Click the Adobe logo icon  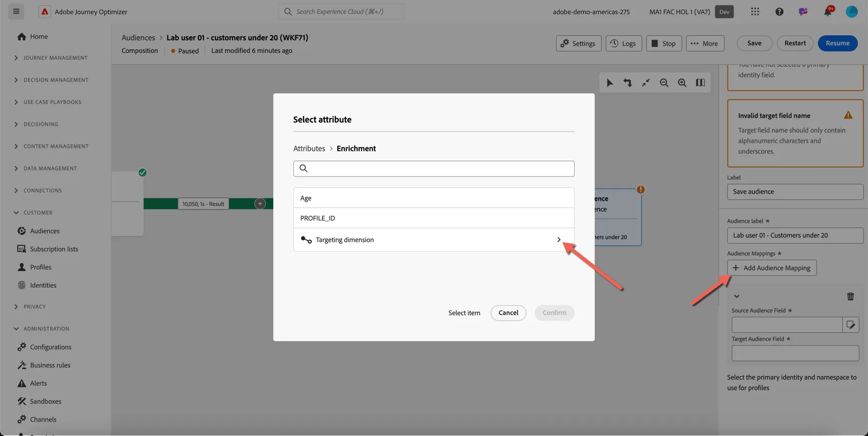[45, 12]
